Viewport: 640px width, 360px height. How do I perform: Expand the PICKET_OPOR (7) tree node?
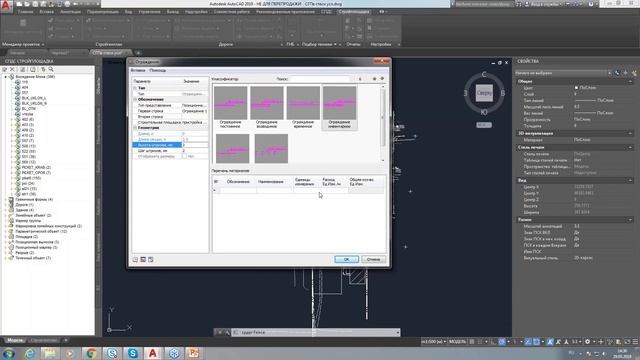click(x=12, y=173)
